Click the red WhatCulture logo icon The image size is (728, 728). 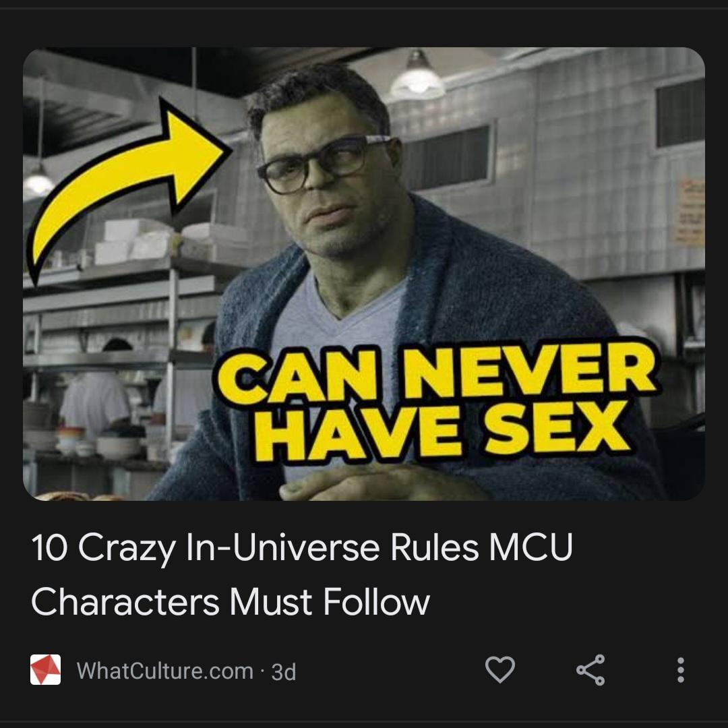pyautogui.click(x=46, y=669)
